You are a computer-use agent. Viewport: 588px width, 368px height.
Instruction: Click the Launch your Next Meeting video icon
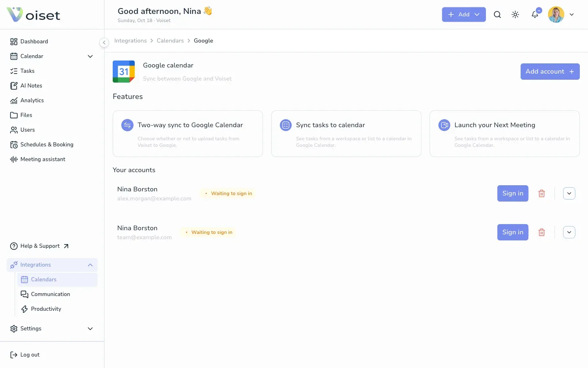(444, 125)
